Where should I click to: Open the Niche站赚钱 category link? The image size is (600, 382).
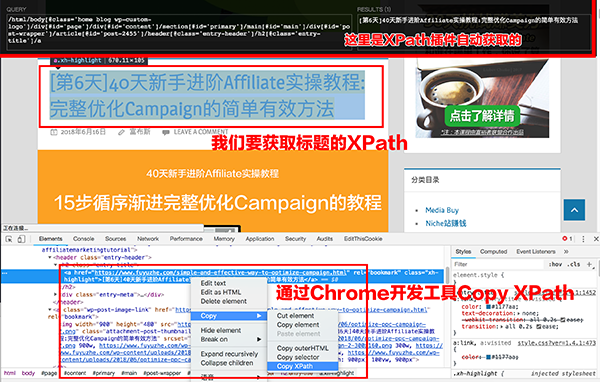pyautogui.click(x=446, y=224)
